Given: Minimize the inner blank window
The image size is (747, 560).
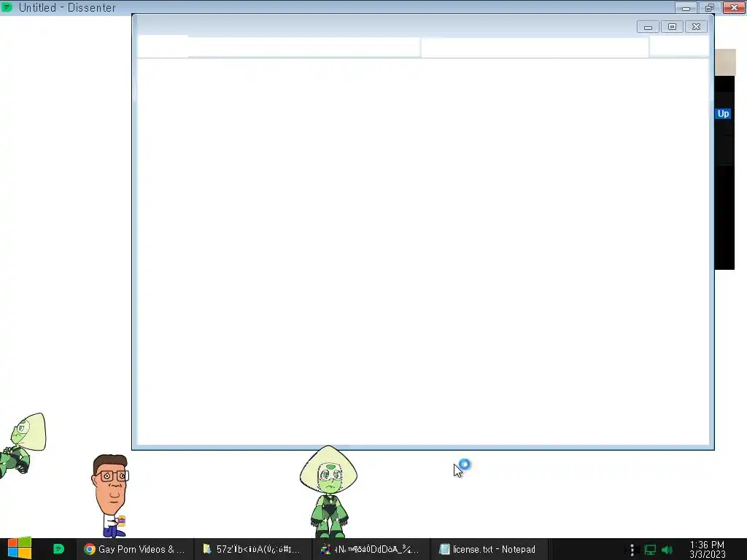Looking at the screenshot, I should click(648, 27).
